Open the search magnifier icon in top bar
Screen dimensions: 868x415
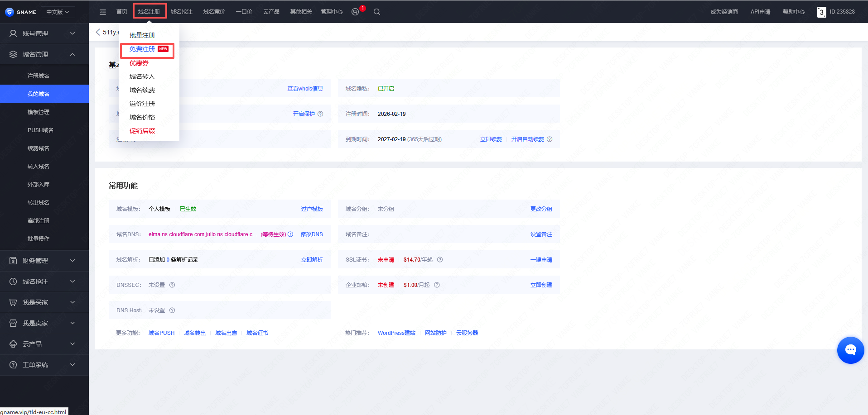376,12
